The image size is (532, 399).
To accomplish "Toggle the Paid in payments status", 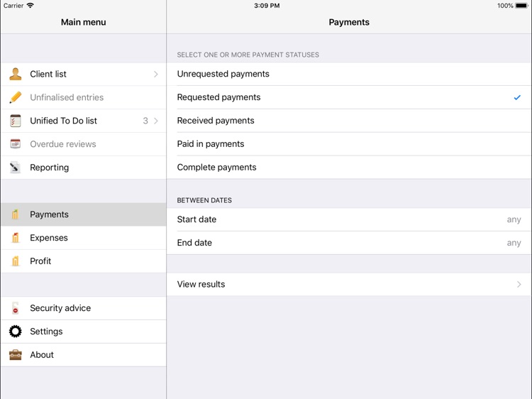I will tap(349, 144).
